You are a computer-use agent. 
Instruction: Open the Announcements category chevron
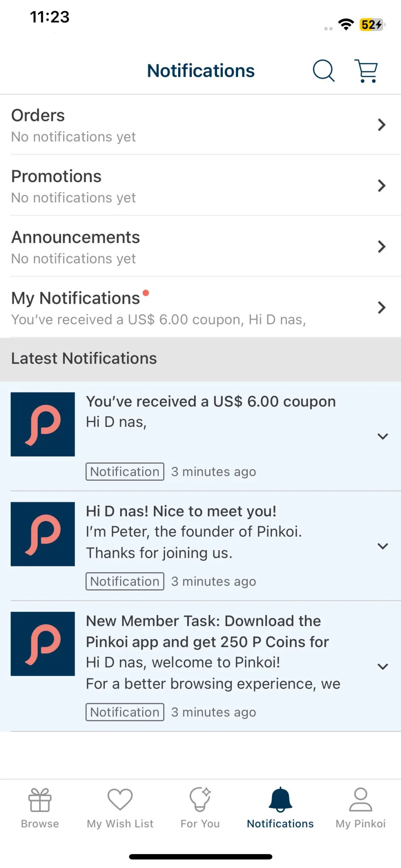[381, 246]
